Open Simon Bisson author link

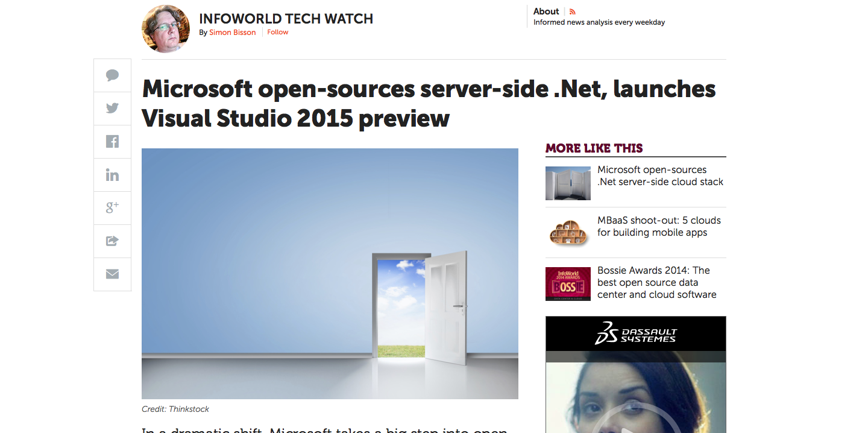[x=233, y=33]
